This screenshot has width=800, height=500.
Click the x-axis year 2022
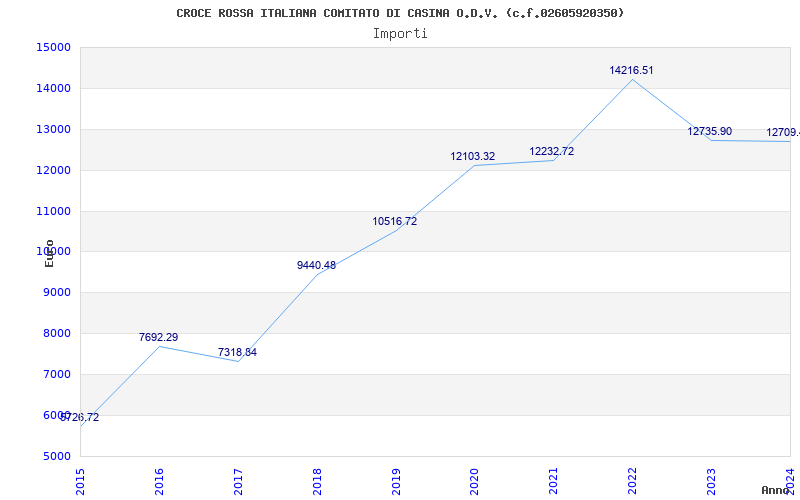633,482
